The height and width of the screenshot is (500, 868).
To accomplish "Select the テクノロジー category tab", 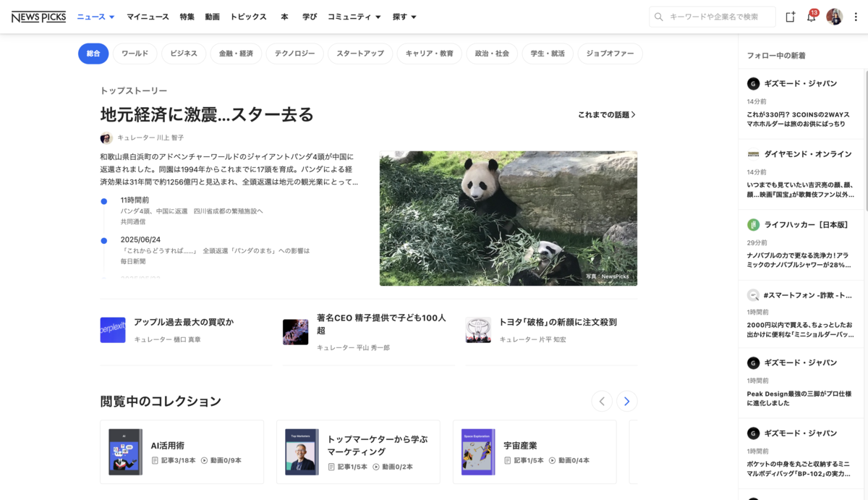I will click(294, 54).
